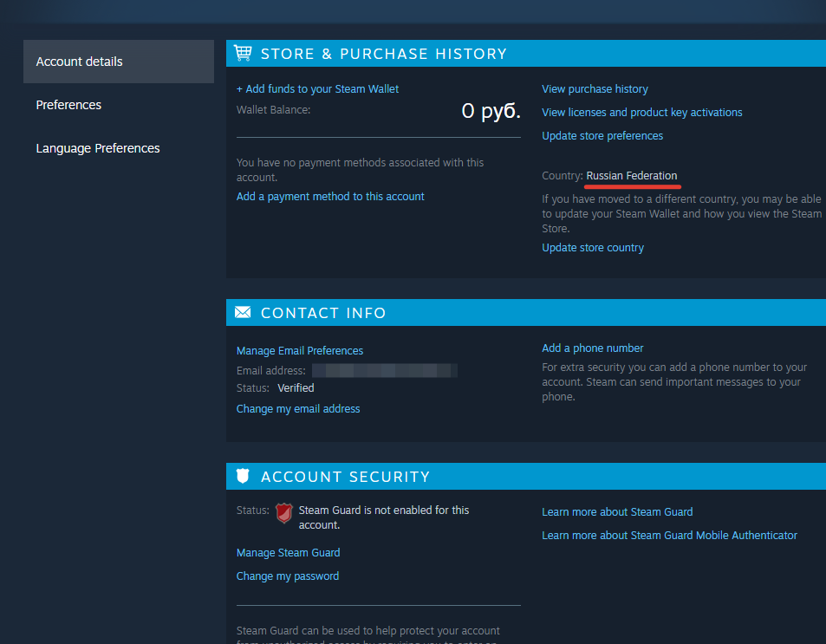Add a payment method to this account
This screenshot has height=644, width=826.
coord(330,197)
